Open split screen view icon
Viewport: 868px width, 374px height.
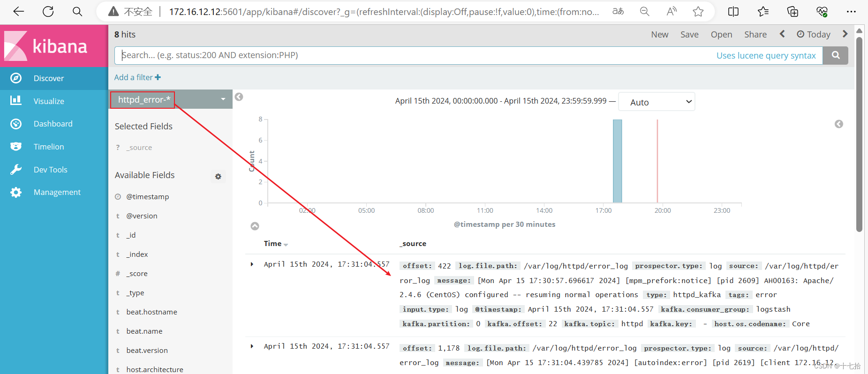(733, 11)
